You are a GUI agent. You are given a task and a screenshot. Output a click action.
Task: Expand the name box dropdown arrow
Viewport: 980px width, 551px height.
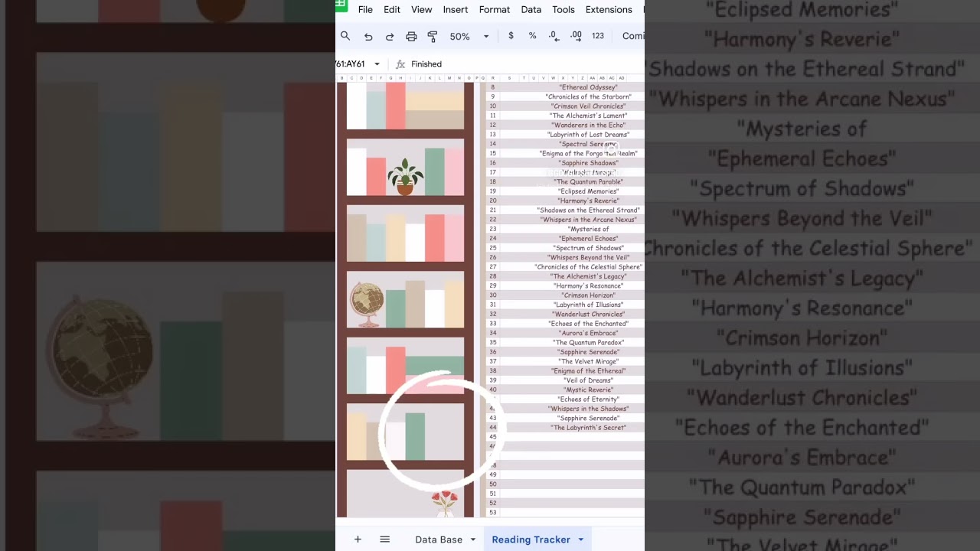377,64
